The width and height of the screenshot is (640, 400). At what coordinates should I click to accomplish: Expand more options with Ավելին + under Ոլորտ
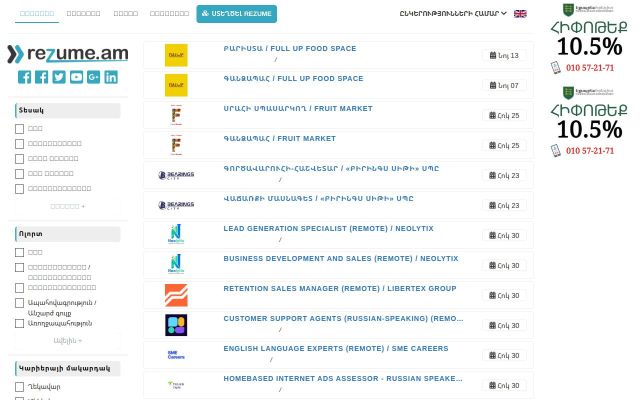pos(68,340)
